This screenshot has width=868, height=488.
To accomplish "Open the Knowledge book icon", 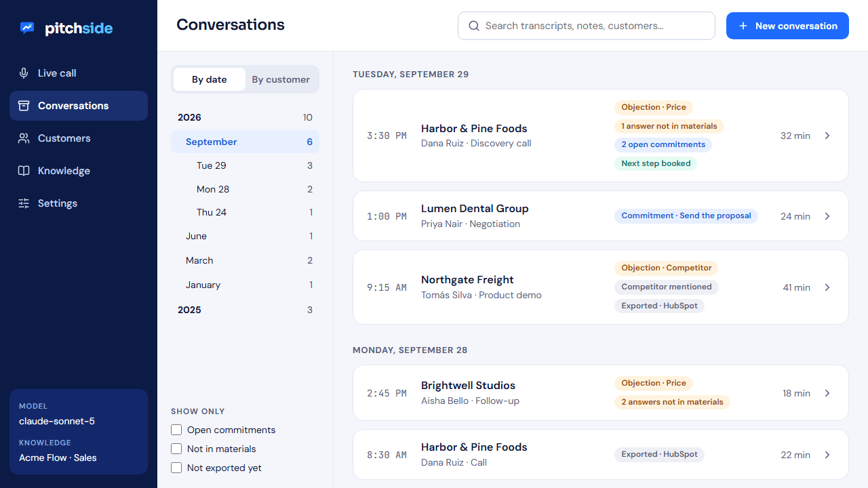I will [24, 171].
